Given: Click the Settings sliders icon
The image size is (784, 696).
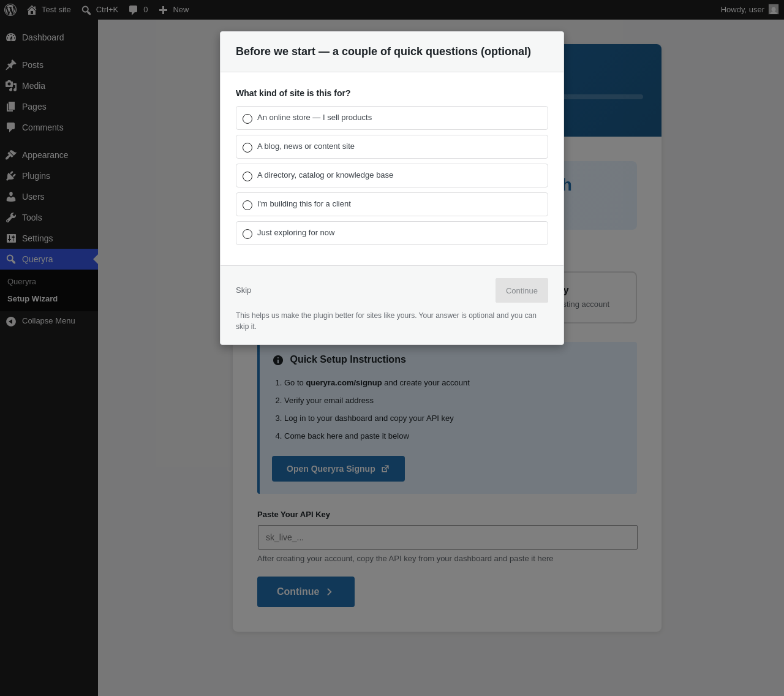Looking at the screenshot, I should (x=11, y=238).
